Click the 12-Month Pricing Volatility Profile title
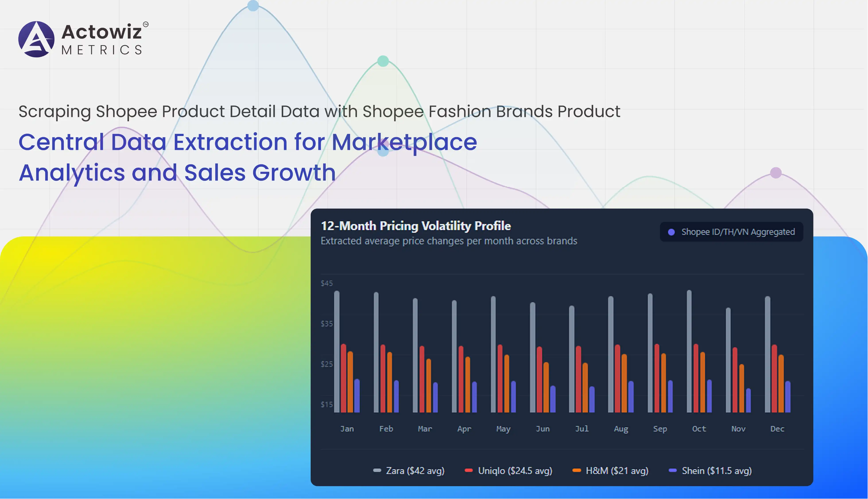Viewport: 868px width, 499px height. tap(416, 226)
